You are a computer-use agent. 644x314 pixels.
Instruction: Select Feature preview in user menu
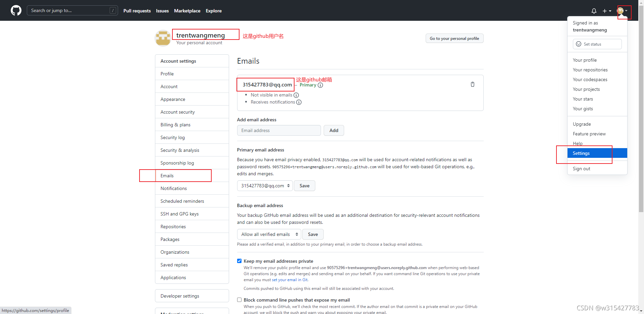(x=597, y=134)
